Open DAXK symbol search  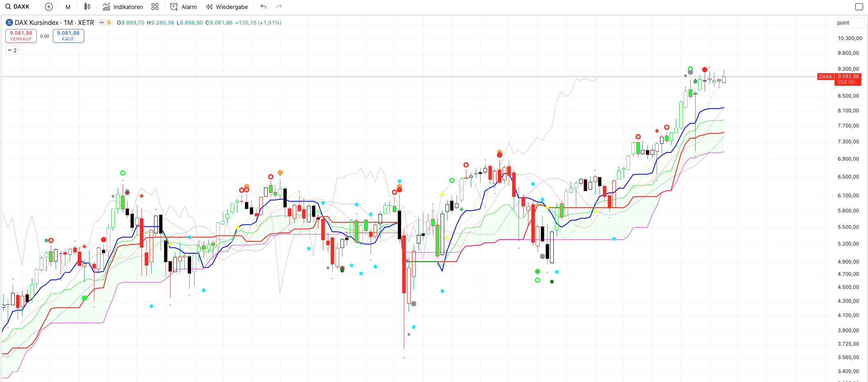point(18,7)
